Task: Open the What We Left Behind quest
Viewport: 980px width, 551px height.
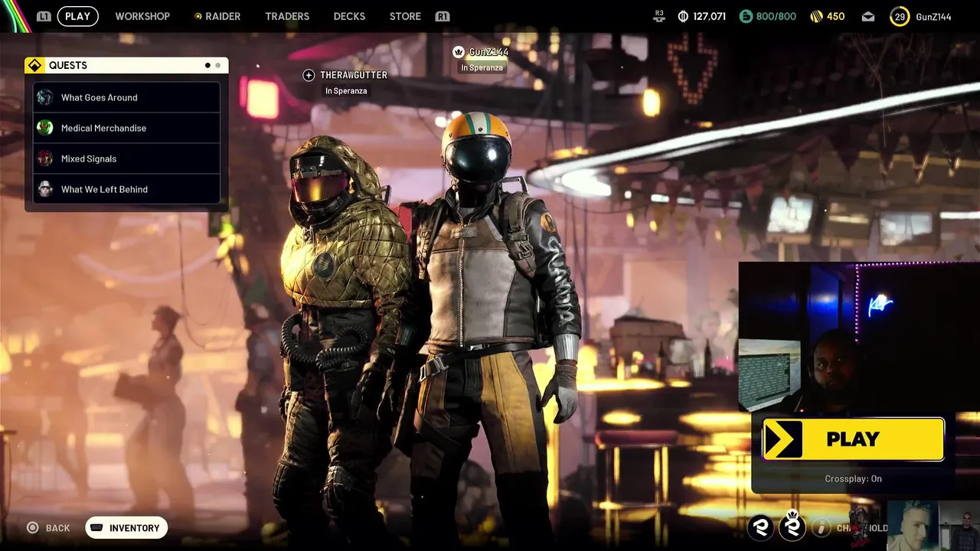Action: coord(126,189)
